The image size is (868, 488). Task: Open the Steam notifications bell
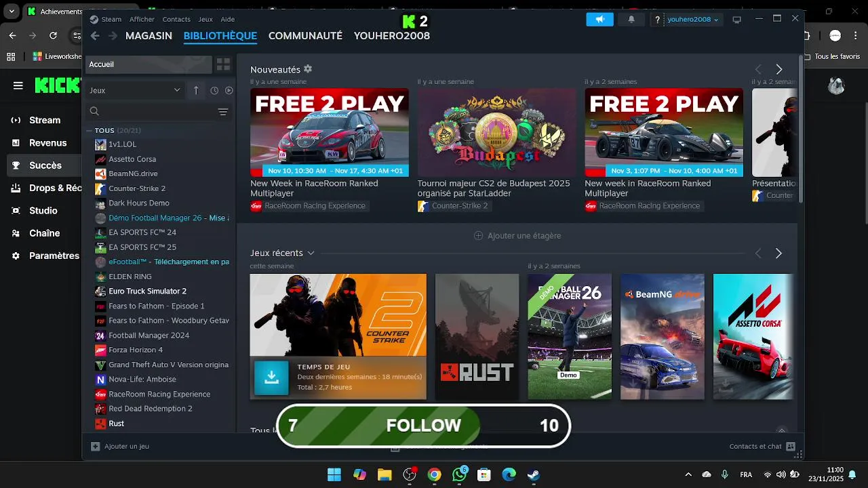click(631, 20)
